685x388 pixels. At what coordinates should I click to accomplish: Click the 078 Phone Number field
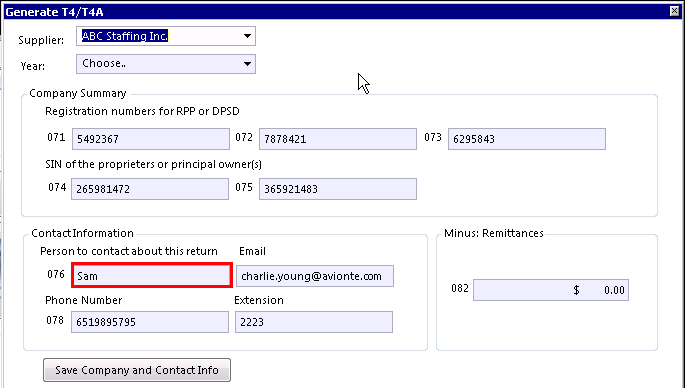pyautogui.click(x=150, y=322)
